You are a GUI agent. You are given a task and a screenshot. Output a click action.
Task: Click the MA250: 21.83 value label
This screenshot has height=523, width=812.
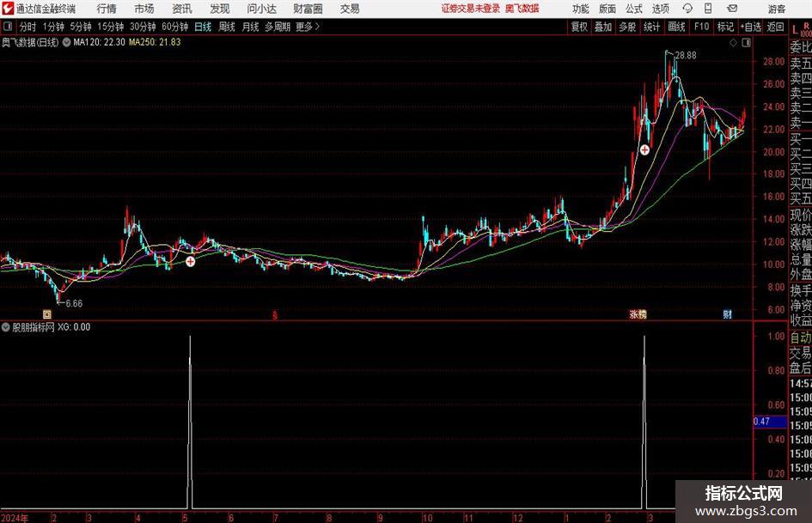(155, 42)
